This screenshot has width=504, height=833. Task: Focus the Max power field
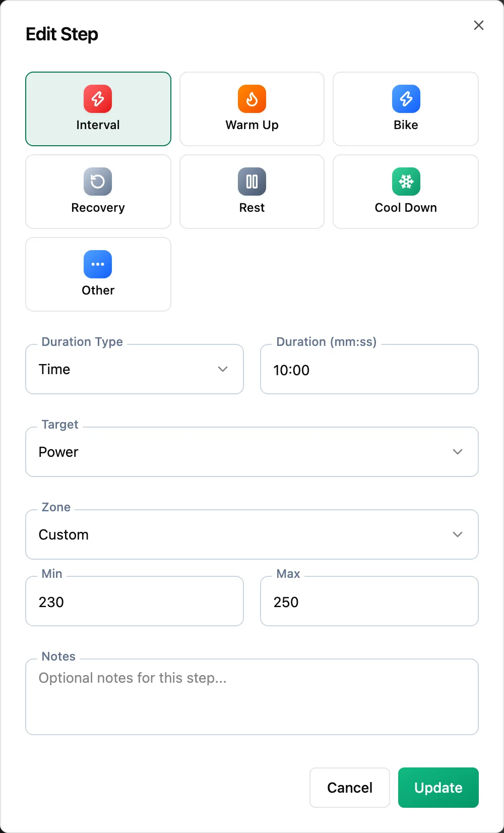click(369, 601)
